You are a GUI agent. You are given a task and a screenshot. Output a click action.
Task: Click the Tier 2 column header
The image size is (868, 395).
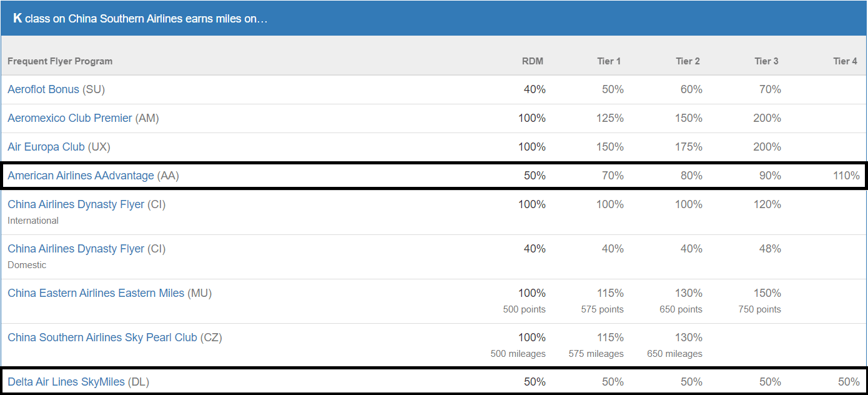pos(688,61)
